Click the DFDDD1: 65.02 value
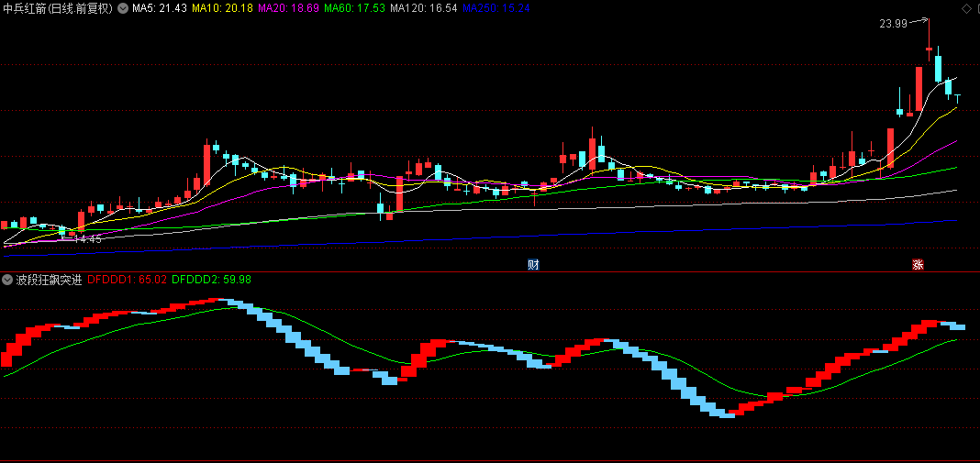The image size is (980, 463). (127, 280)
